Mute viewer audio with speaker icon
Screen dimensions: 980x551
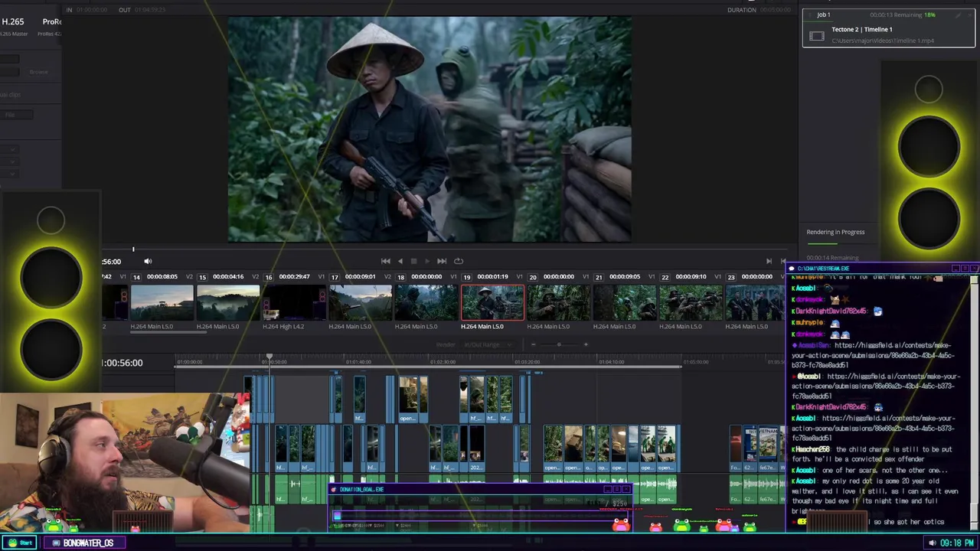coord(148,262)
